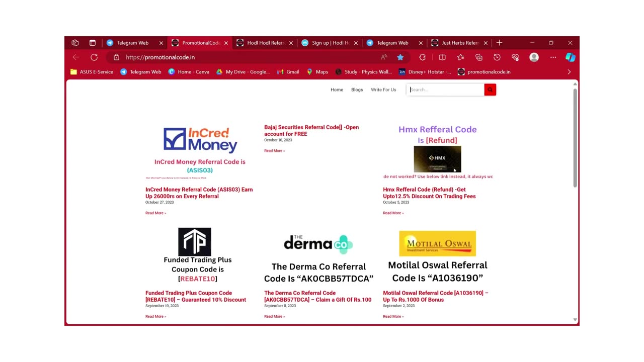Screen dimensions: 644x362
Task: Open Funded Trading Plus thumbnail
Action: (198, 255)
